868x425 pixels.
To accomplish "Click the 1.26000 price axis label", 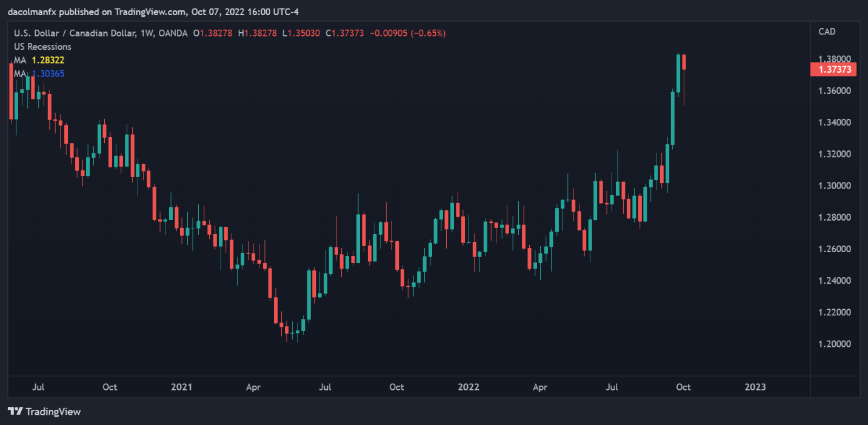I will click(835, 249).
